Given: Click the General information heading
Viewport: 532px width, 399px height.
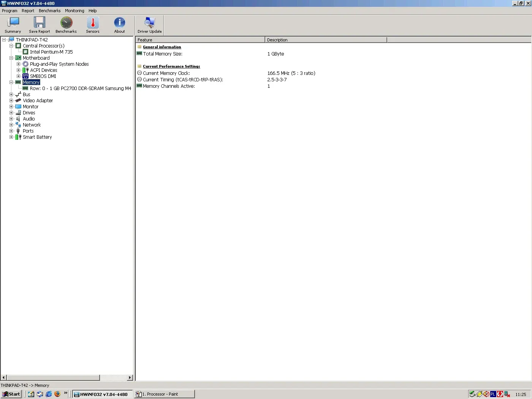Looking at the screenshot, I should click(162, 47).
